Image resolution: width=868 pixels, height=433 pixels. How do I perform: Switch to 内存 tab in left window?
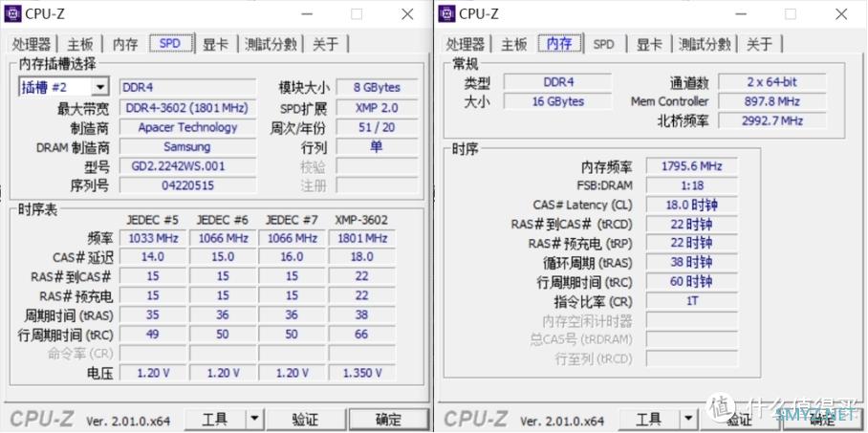tap(125, 44)
